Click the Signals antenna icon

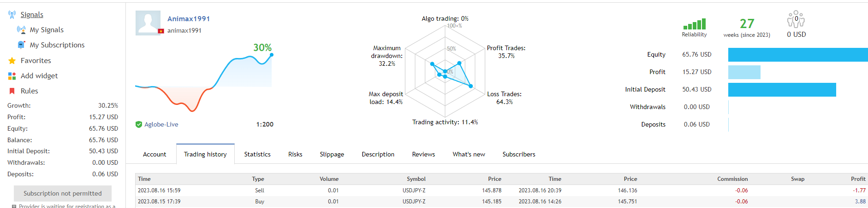coord(12,15)
